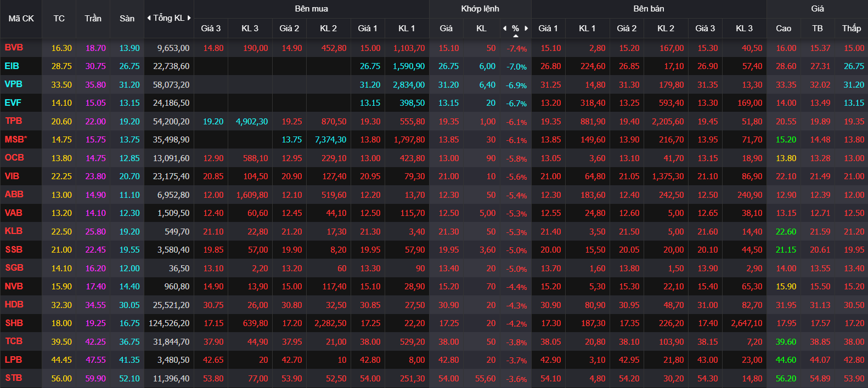Click TPB sell volume 2,205,60
The height and width of the screenshot is (388, 868).
[x=668, y=121]
